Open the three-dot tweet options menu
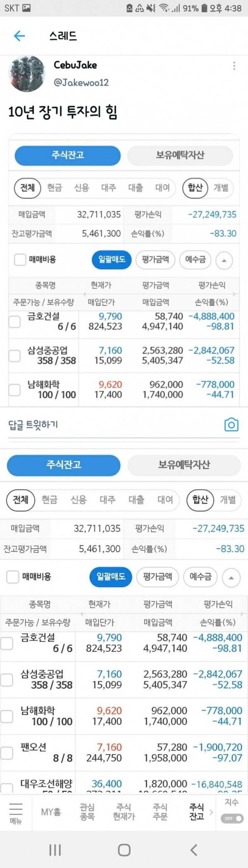248x868 pixels. [x=234, y=66]
